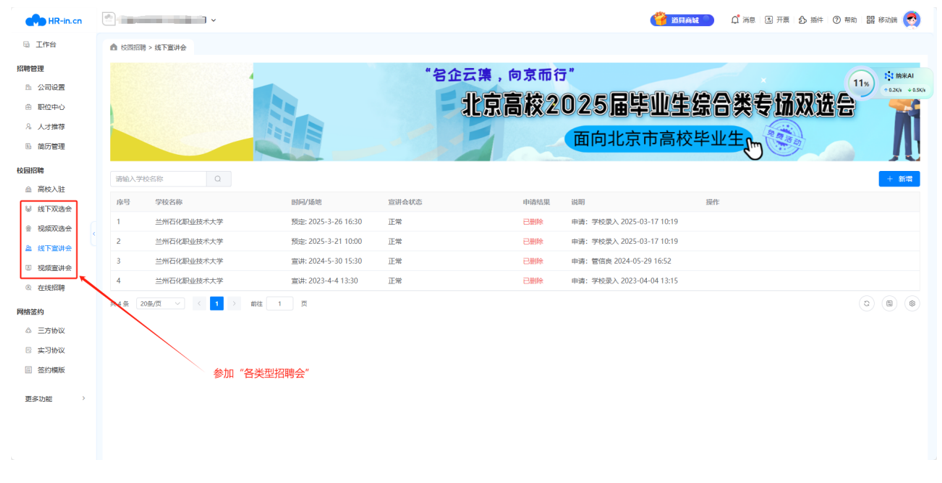The image size is (942, 483).
Task: Select 视频宣讲会 in sidebar
Action: (54, 268)
